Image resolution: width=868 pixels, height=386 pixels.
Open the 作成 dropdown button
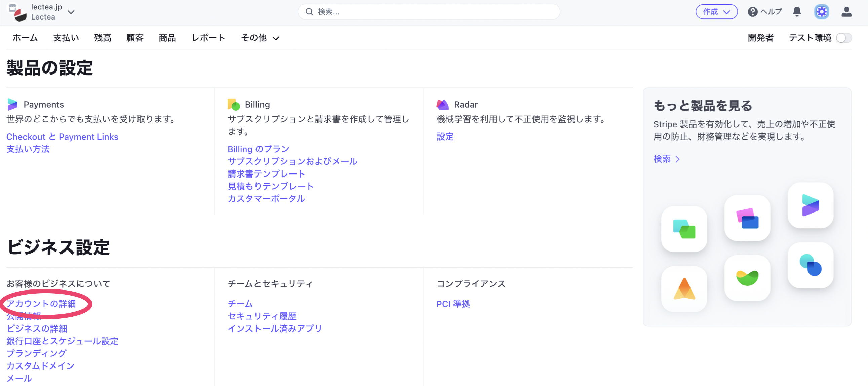pyautogui.click(x=716, y=12)
